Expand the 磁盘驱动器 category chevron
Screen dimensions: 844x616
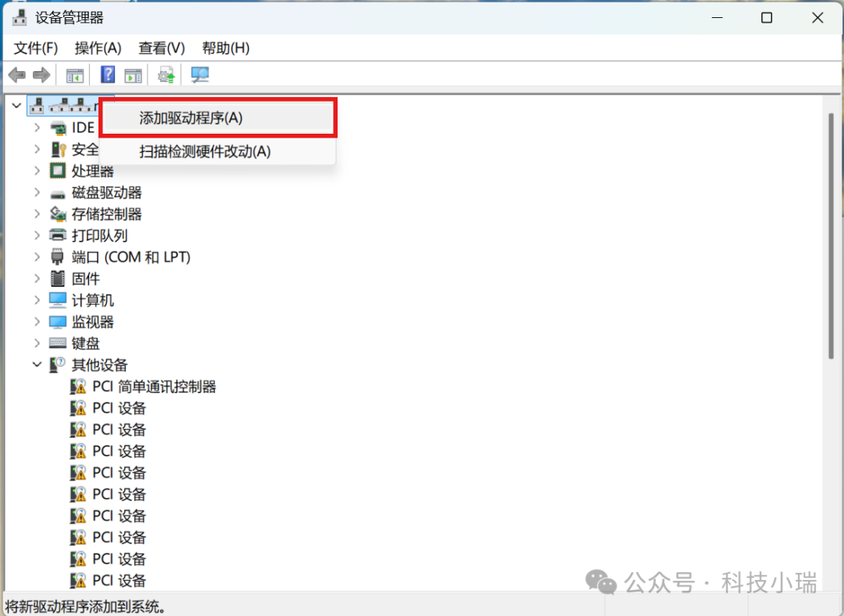38,192
